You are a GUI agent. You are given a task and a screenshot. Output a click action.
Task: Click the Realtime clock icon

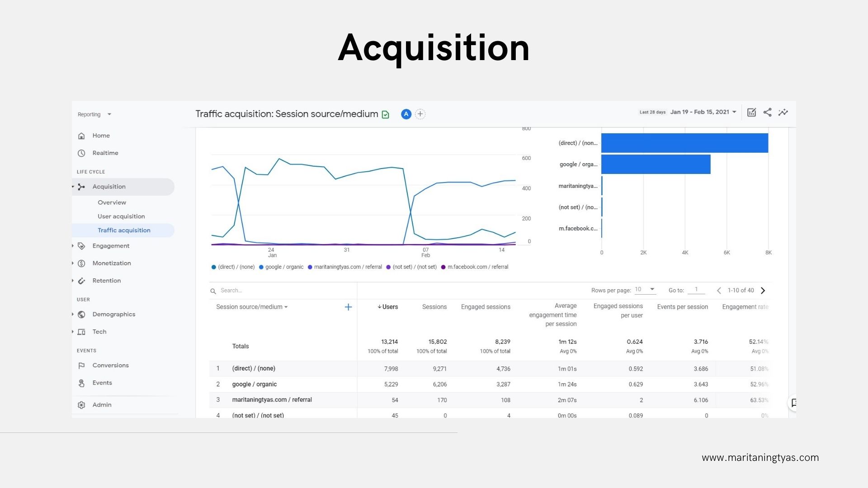pyautogui.click(x=81, y=153)
